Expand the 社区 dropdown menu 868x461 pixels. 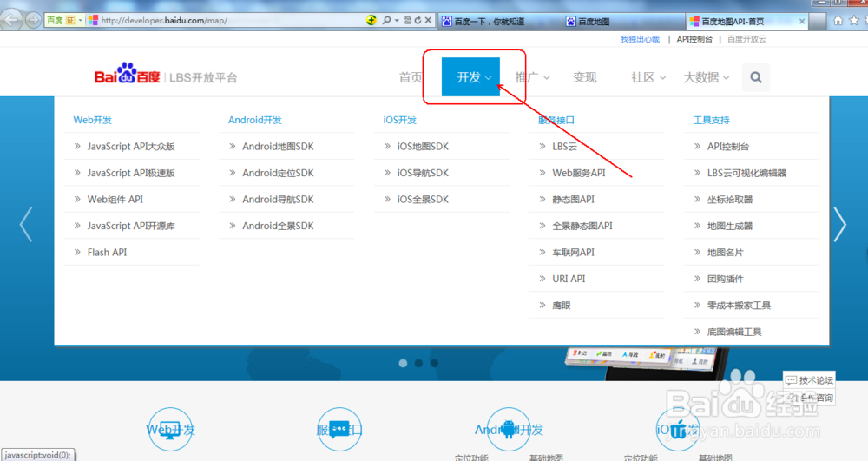click(x=648, y=77)
